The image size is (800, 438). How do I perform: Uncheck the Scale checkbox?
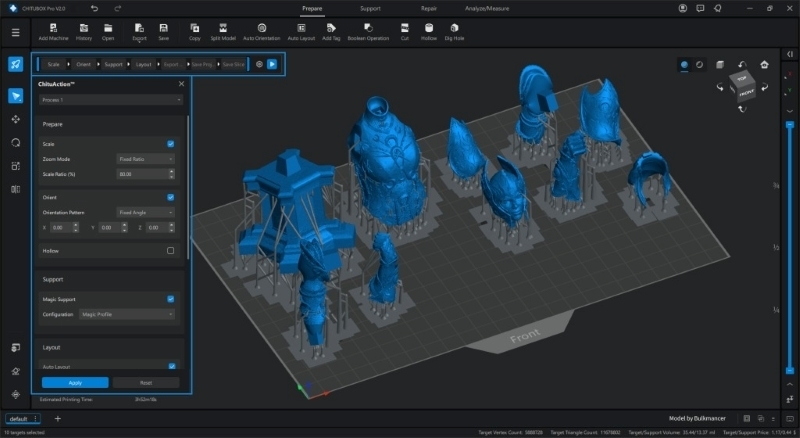tap(170, 144)
